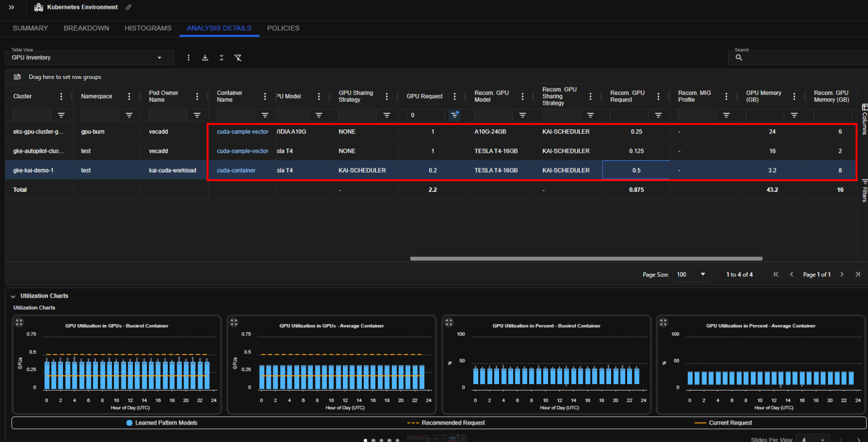This screenshot has height=442, width=868.
Task: Click the download table data icon
Action: [205, 58]
